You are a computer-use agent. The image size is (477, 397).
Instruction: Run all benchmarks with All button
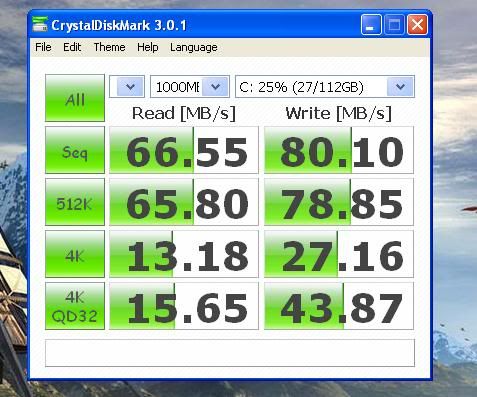(x=75, y=98)
